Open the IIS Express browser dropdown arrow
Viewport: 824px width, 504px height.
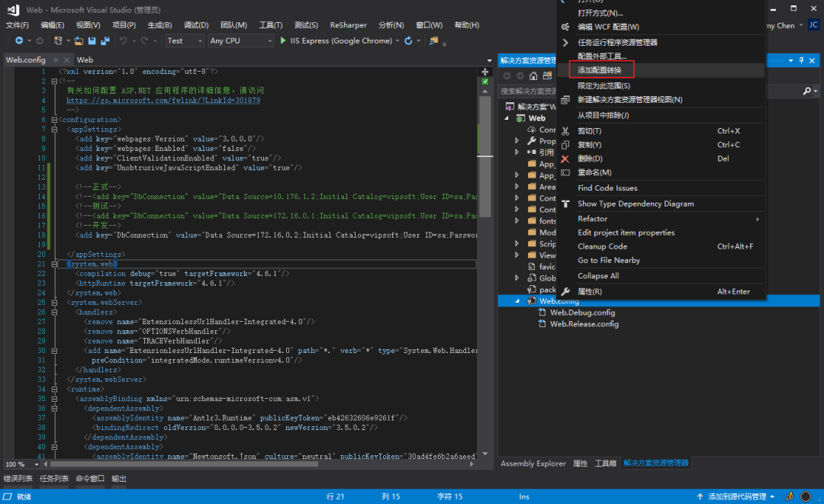click(x=398, y=41)
